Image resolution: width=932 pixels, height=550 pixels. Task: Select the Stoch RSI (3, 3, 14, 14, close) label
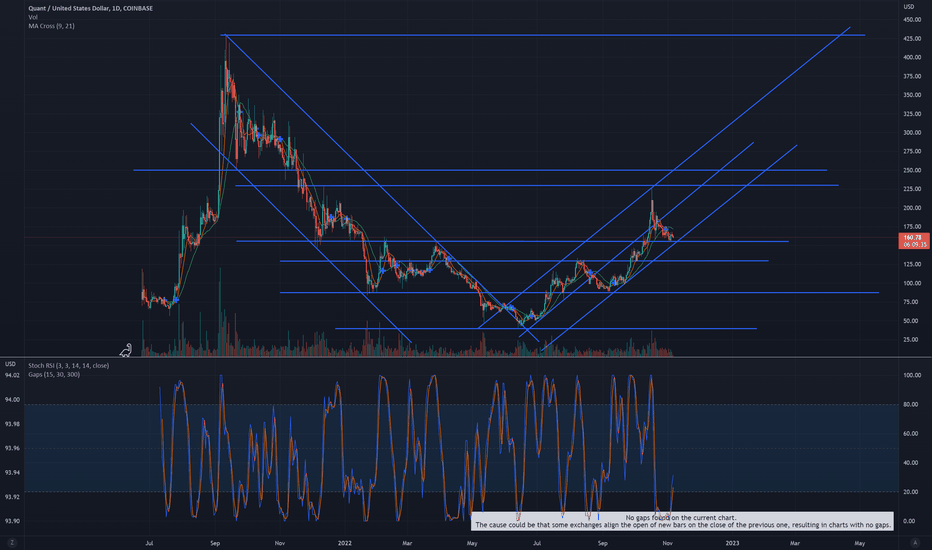click(x=68, y=366)
